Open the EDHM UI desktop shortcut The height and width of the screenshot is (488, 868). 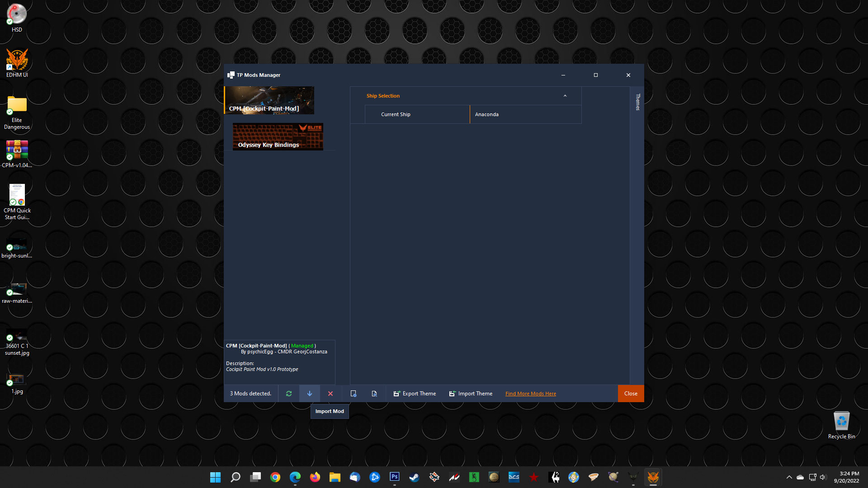coord(17,63)
